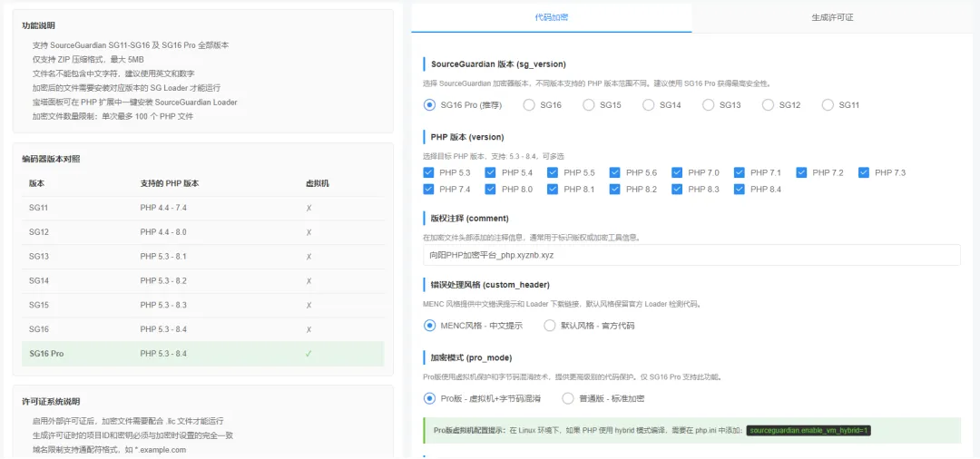Click the 错误处理风格 (custom_header) heading

pyautogui.click(x=490, y=285)
